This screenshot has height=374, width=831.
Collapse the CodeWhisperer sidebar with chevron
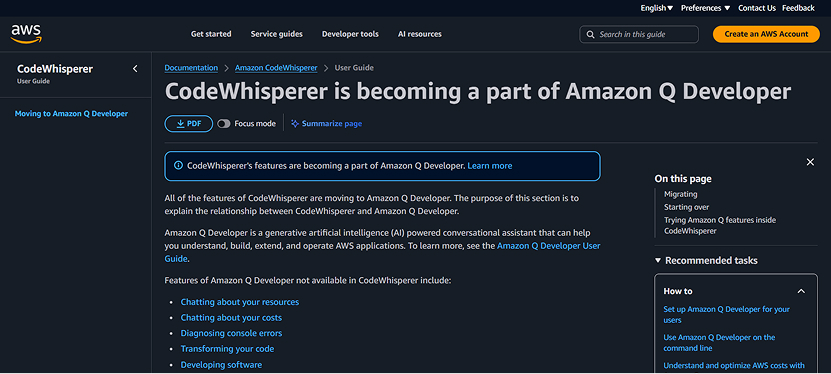[x=135, y=68]
